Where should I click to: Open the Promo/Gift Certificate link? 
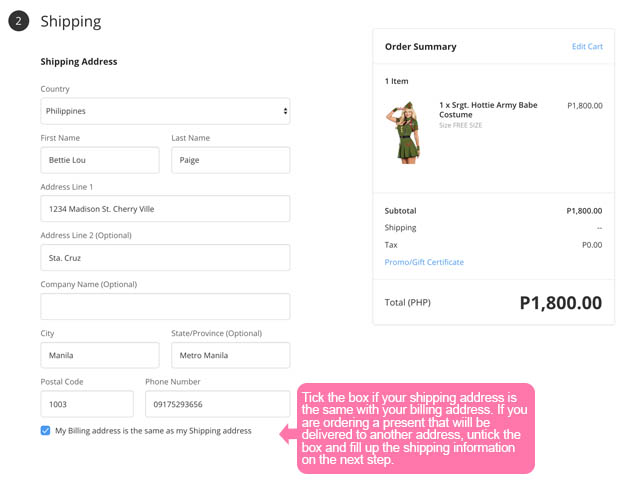(x=424, y=262)
